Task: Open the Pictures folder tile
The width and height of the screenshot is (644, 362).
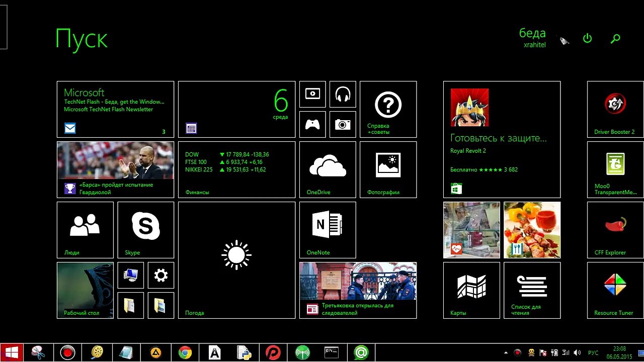Action: click(x=160, y=305)
